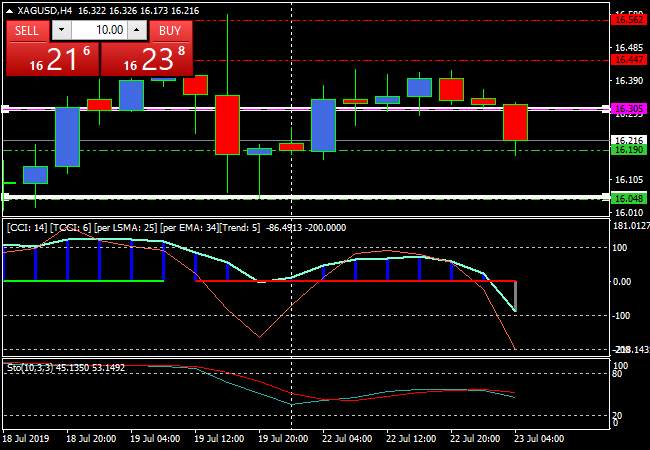This screenshot has height=450, width=650.
Task: Collapse the One Click Trading panel arrow
Action: [10, 11]
